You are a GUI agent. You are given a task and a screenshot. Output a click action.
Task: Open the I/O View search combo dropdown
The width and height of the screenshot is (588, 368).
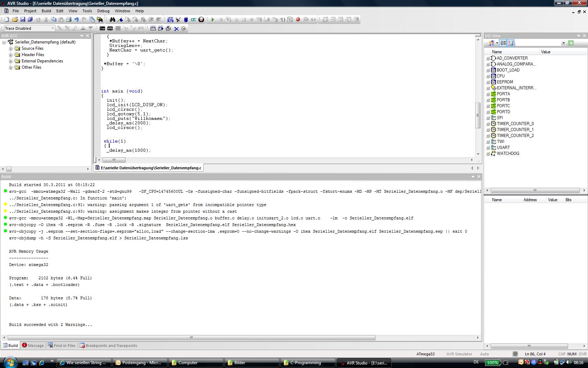563,43
